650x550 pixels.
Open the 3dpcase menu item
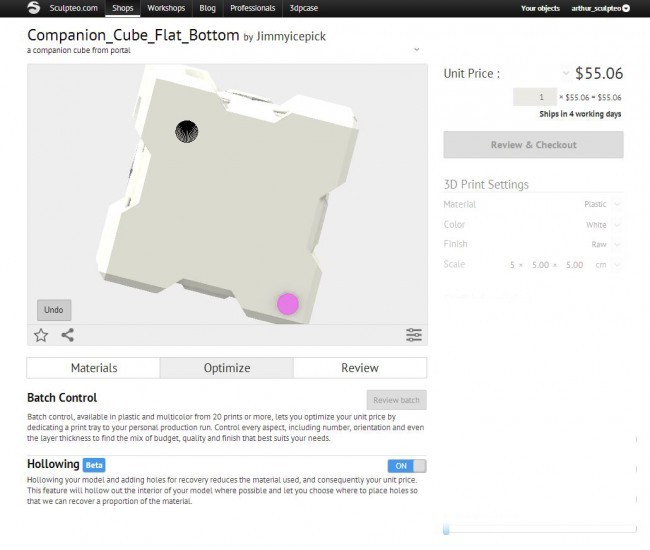303,8
